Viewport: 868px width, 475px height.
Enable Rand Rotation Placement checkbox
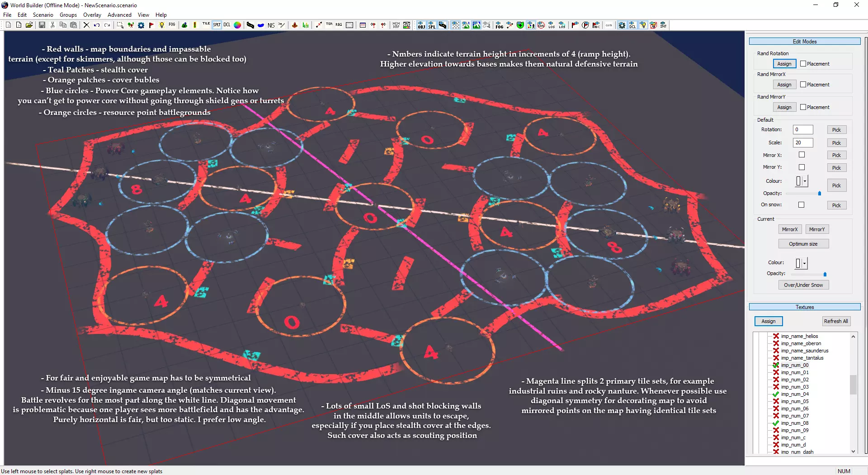pyautogui.click(x=803, y=64)
